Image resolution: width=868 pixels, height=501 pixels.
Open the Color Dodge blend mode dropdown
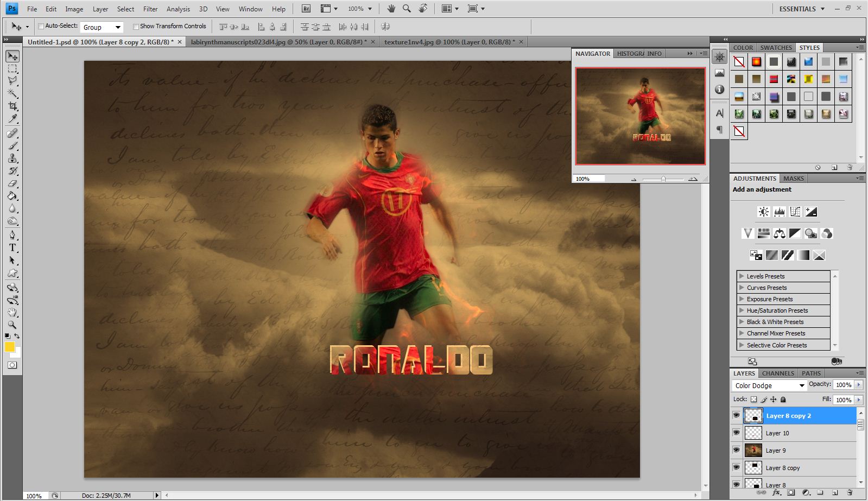(x=769, y=385)
